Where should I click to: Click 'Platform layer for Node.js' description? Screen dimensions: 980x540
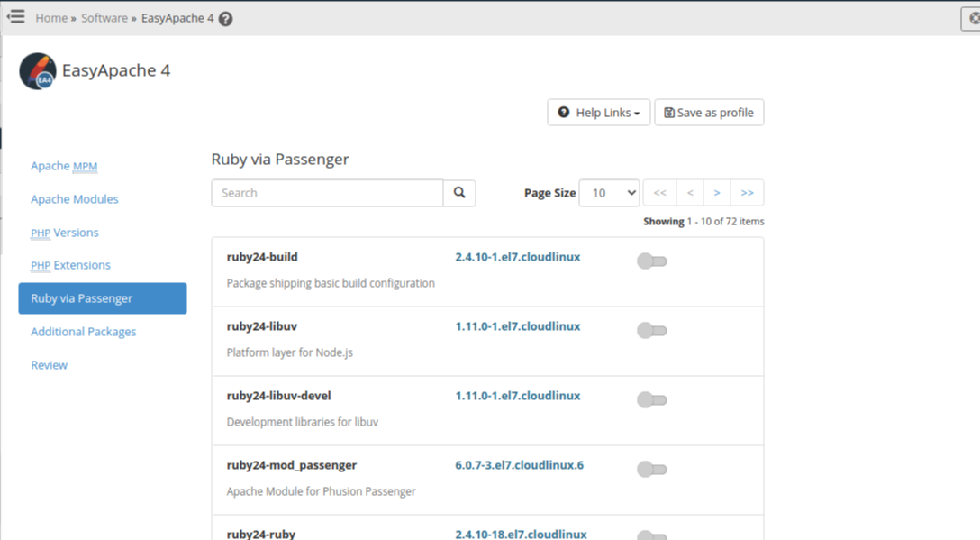[289, 352]
